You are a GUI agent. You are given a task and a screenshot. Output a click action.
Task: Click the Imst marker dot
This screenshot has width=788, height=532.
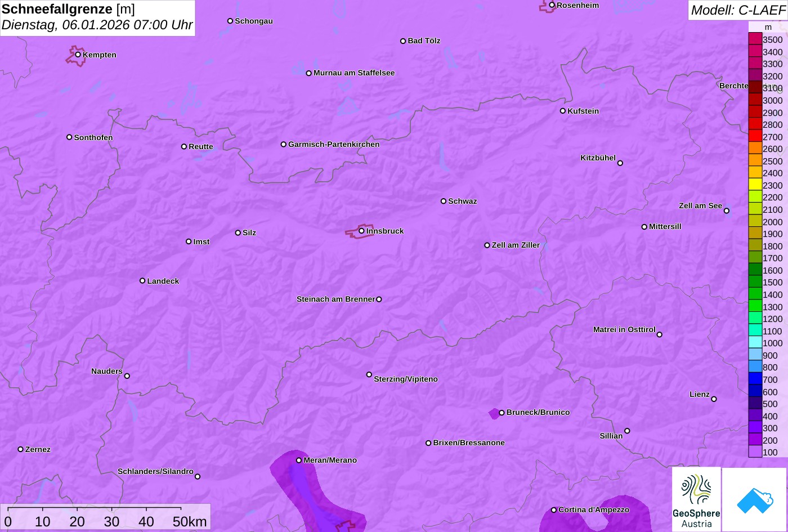click(189, 242)
